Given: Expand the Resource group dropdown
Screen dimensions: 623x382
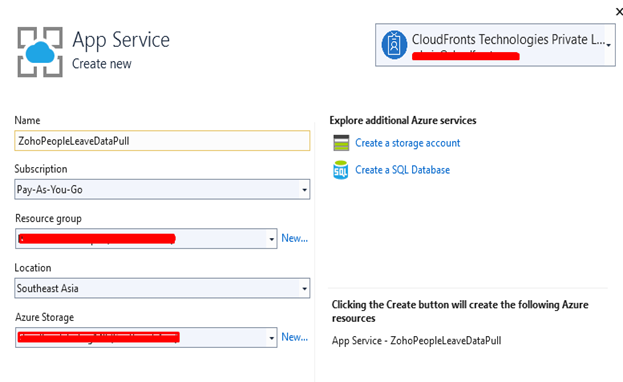Looking at the screenshot, I should (x=272, y=239).
